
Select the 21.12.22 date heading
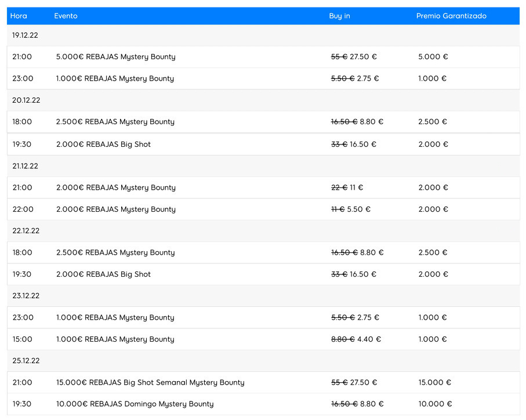pyautogui.click(x=25, y=166)
